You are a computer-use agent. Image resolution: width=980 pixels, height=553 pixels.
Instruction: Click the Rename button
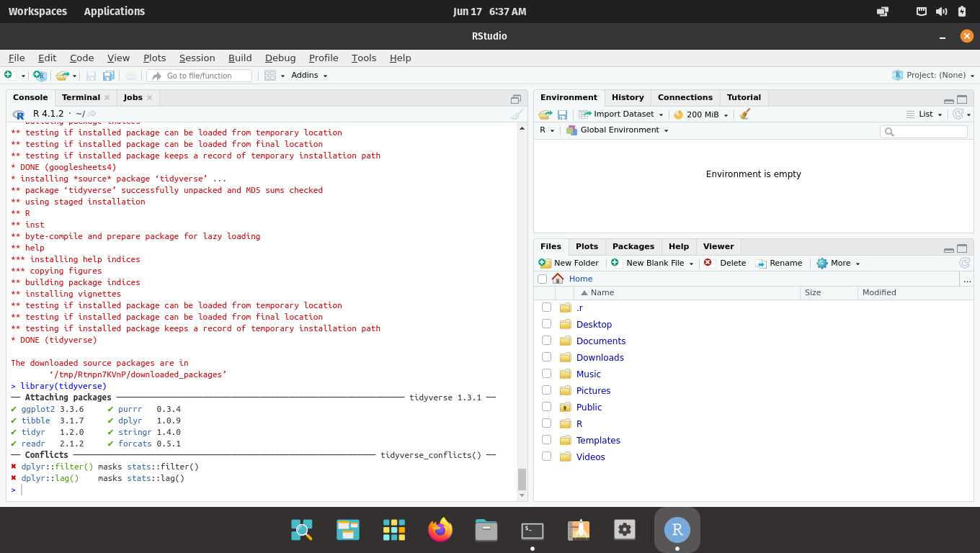pos(779,264)
